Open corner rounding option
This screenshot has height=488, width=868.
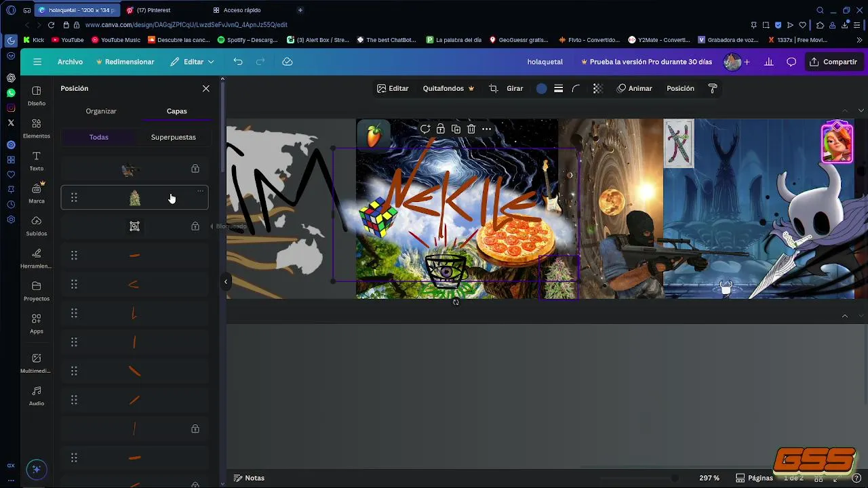click(x=576, y=88)
